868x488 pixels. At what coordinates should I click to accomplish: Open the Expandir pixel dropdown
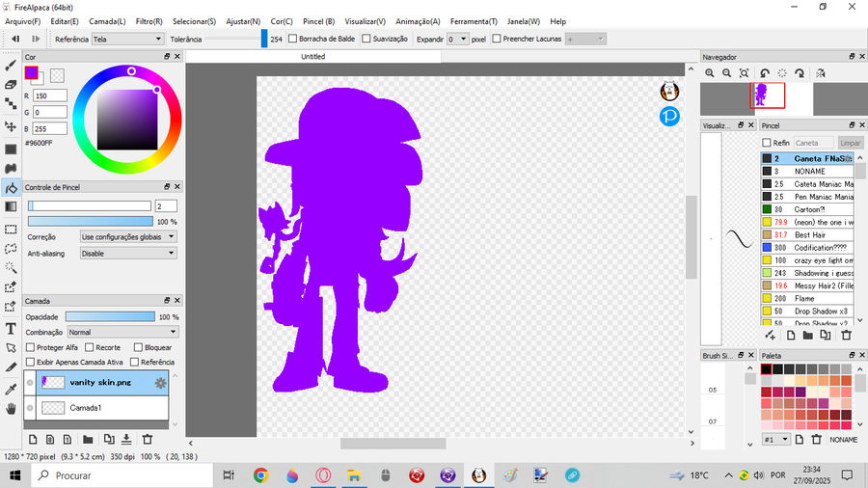pos(457,40)
